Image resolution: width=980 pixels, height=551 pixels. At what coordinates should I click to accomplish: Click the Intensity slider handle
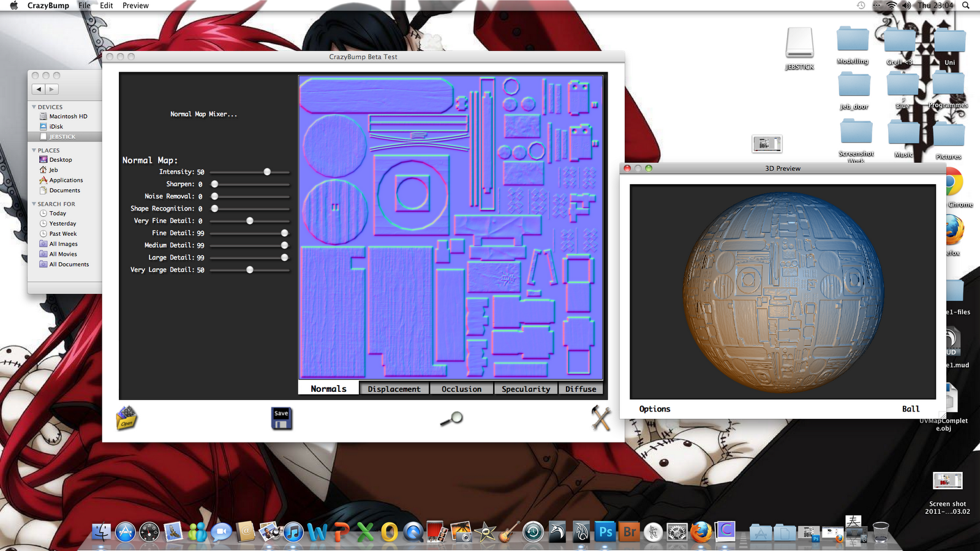pyautogui.click(x=267, y=172)
